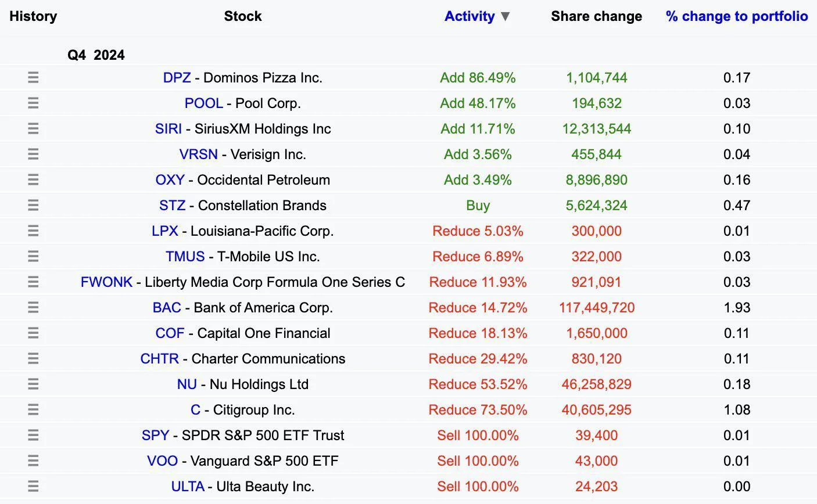817x504 pixels.
Task: Sort by % change to portfolio header
Action: (736, 16)
